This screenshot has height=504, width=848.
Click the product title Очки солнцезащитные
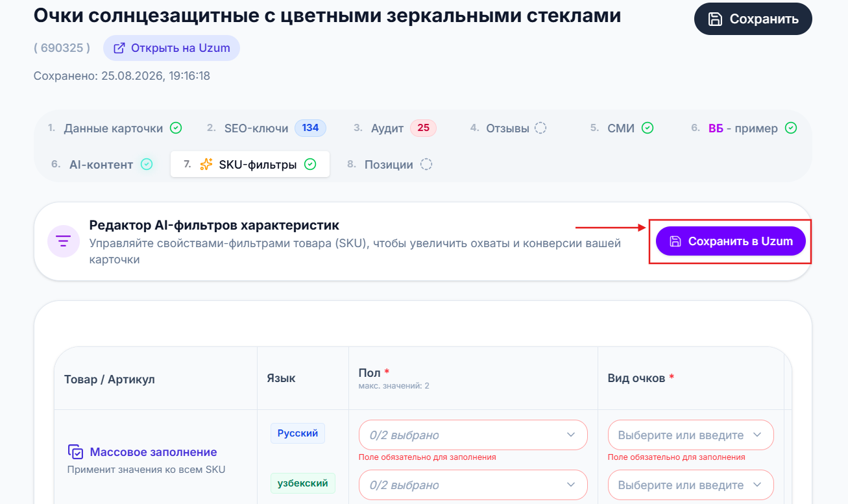click(x=328, y=16)
